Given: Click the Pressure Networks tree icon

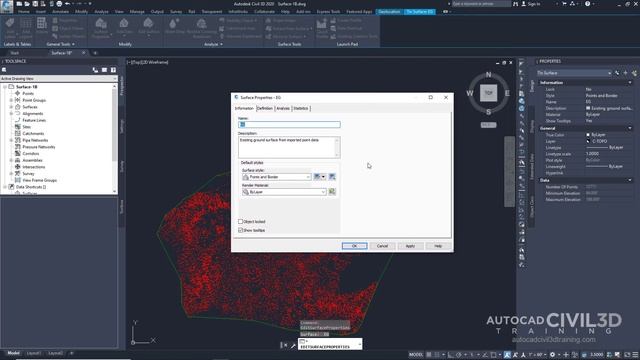Looking at the screenshot, I should 18,147.
